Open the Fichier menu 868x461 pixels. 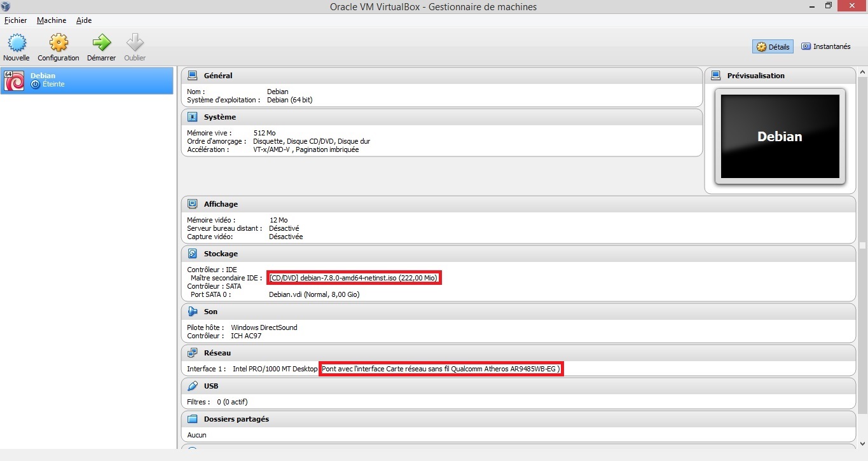coord(15,20)
